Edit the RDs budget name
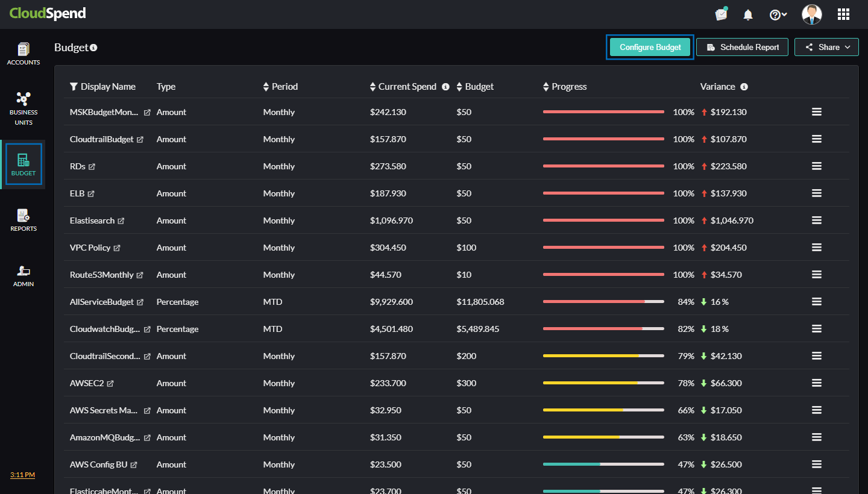Viewport: 868px width, 494px height. [92, 166]
